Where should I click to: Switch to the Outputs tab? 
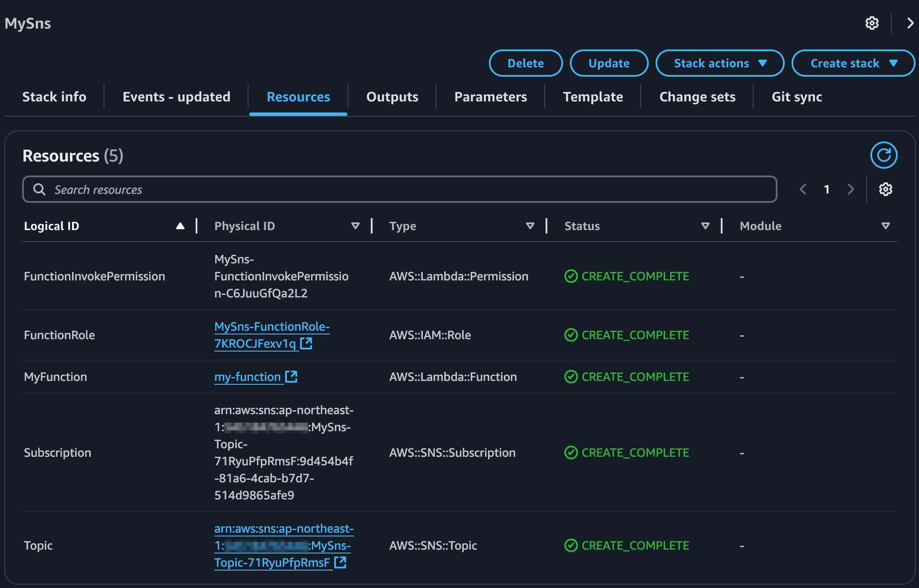pyautogui.click(x=392, y=97)
